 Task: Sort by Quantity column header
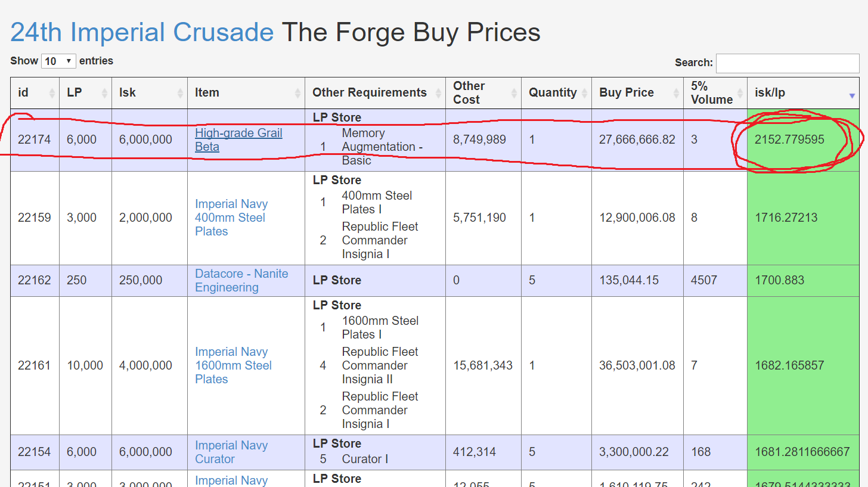coord(556,92)
